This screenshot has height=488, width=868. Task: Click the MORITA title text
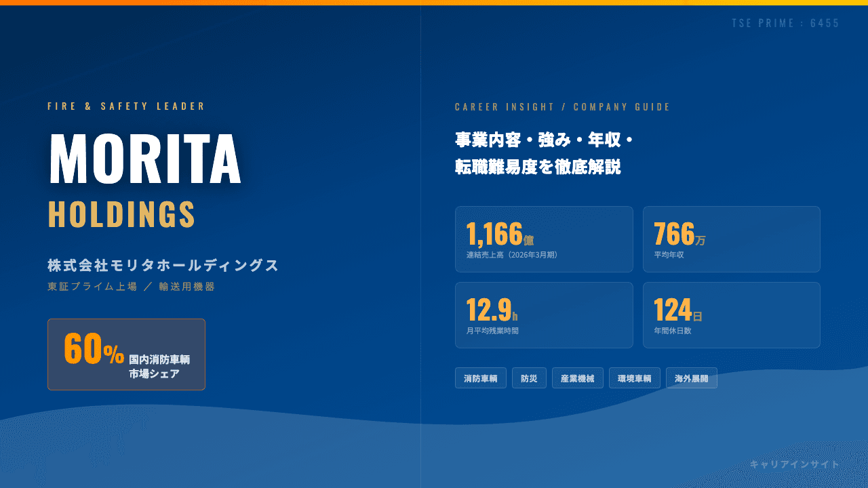145,159
